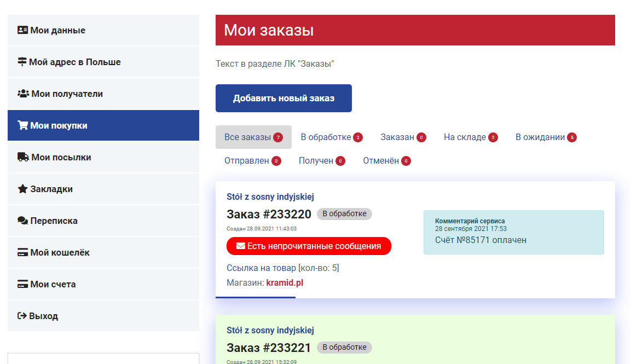The image size is (631, 364).
Task: Click the signpost icon for Мой адрес в Польше
Action: click(x=22, y=62)
